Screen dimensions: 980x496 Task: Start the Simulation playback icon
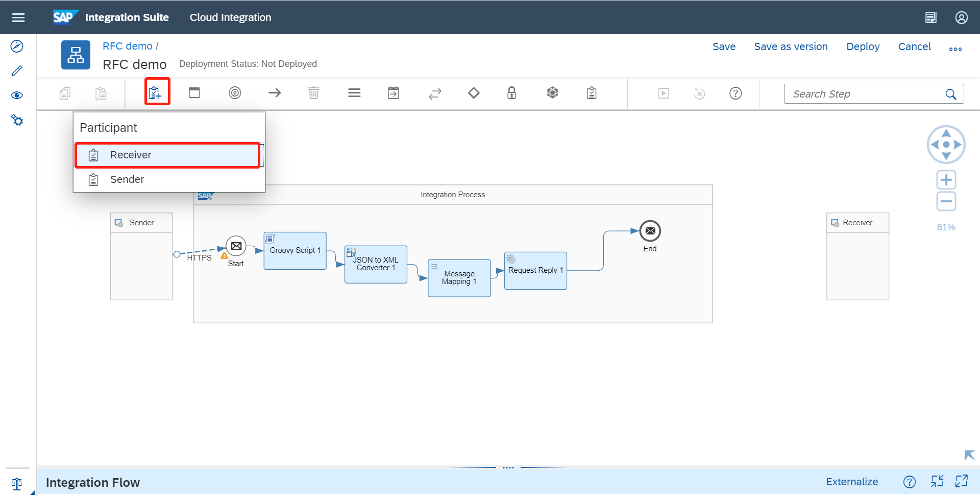click(x=663, y=93)
